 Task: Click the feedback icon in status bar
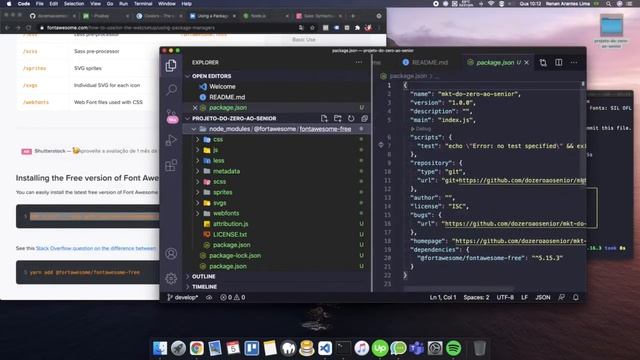[x=562, y=297]
